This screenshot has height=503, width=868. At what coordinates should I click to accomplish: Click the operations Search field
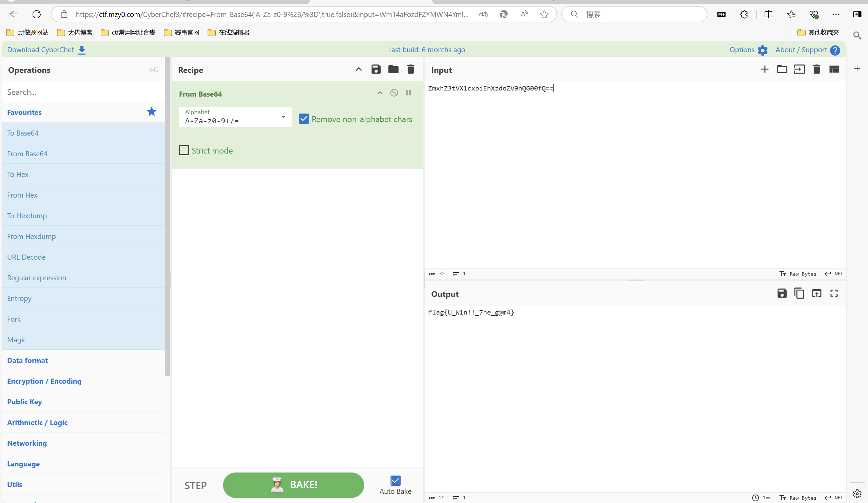click(x=83, y=92)
